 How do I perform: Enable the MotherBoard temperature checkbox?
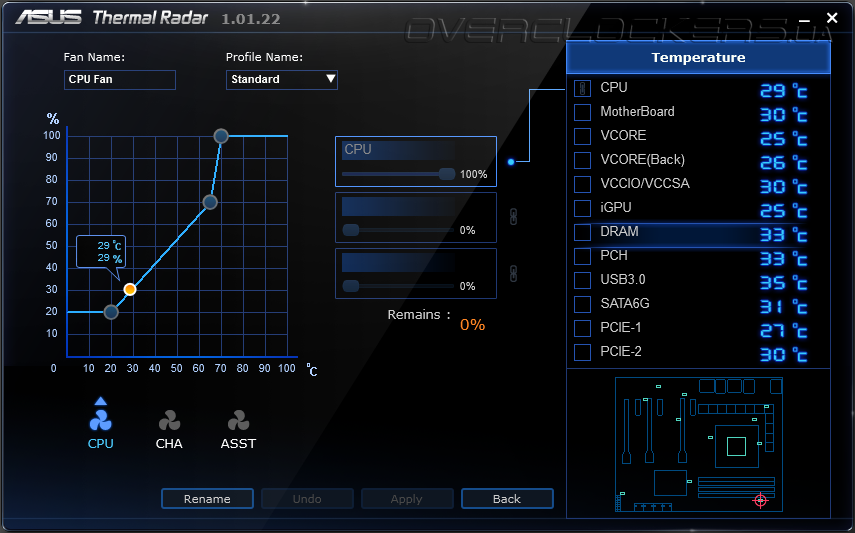pos(582,112)
